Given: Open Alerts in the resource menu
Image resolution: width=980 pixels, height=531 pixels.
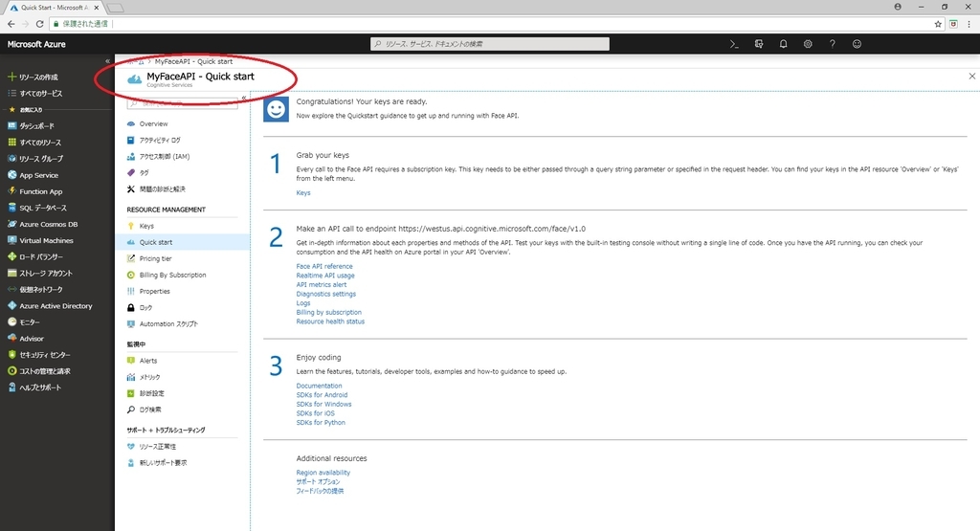Looking at the screenshot, I should [148, 361].
